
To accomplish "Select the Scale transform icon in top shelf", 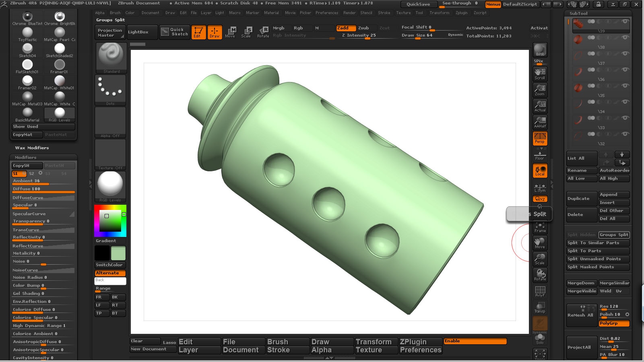I will tap(246, 32).
